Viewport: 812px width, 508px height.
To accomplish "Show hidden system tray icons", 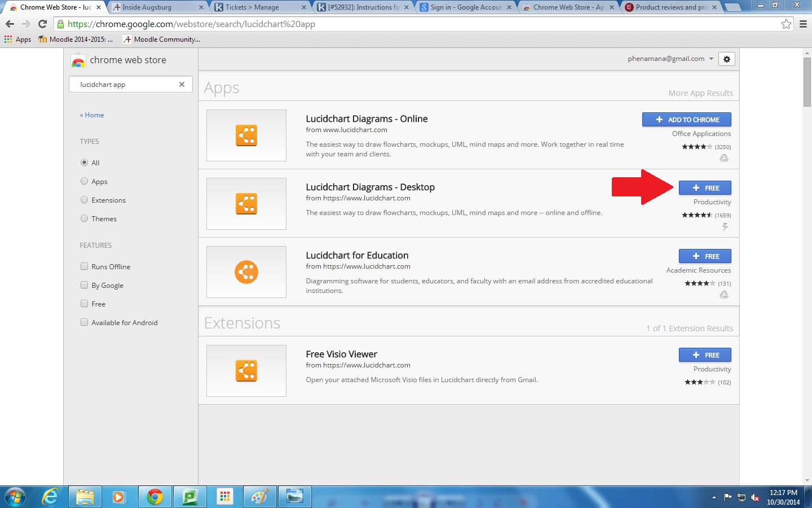I will [x=714, y=497].
